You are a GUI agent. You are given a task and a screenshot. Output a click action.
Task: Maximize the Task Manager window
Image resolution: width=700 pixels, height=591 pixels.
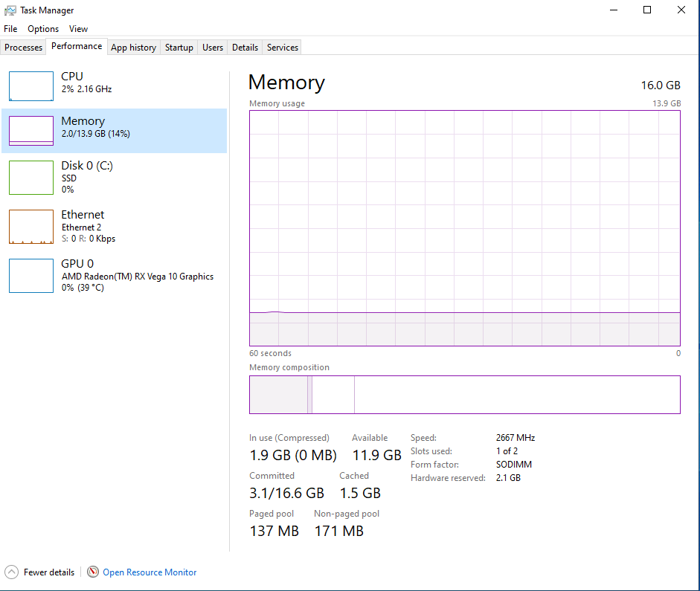[647, 10]
